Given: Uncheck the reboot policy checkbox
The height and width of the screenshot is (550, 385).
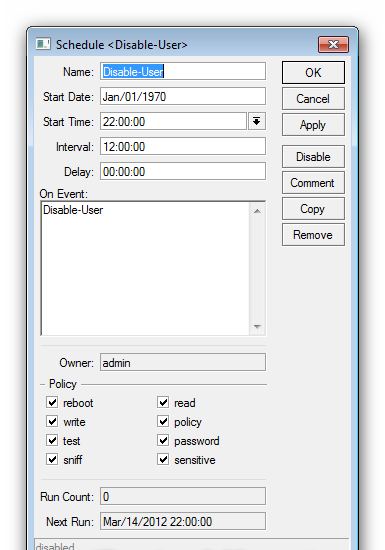Looking at the screenshot, I should click(x=52, y=402).
